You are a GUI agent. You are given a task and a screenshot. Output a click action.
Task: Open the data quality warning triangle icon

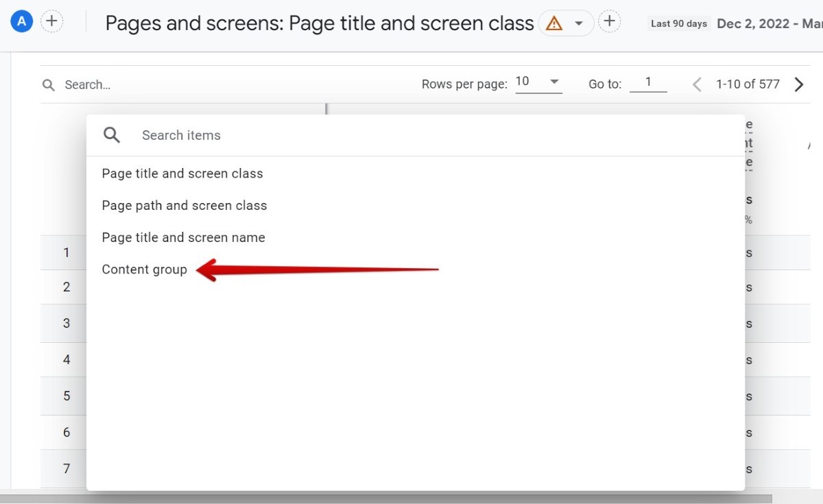coord(553,23)
